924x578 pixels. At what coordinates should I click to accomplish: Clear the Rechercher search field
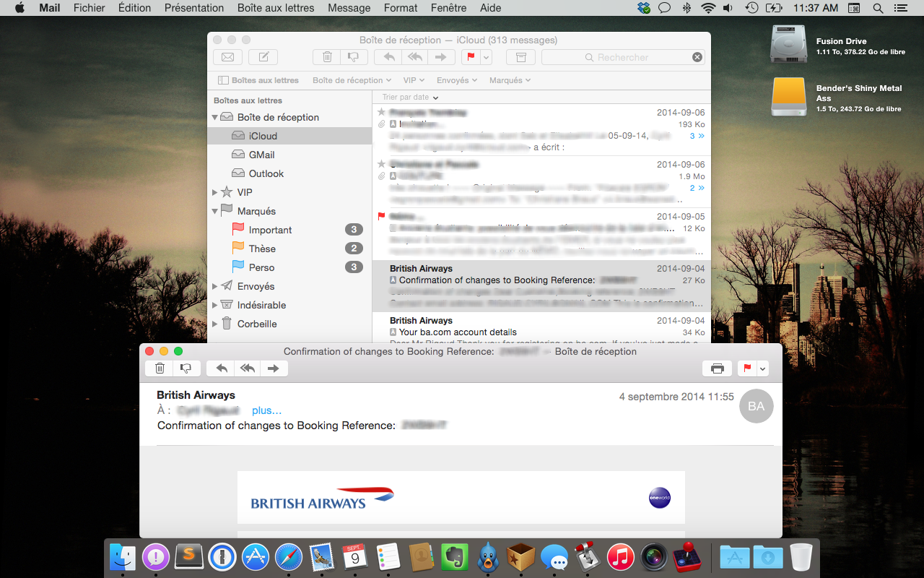(697, 57)
